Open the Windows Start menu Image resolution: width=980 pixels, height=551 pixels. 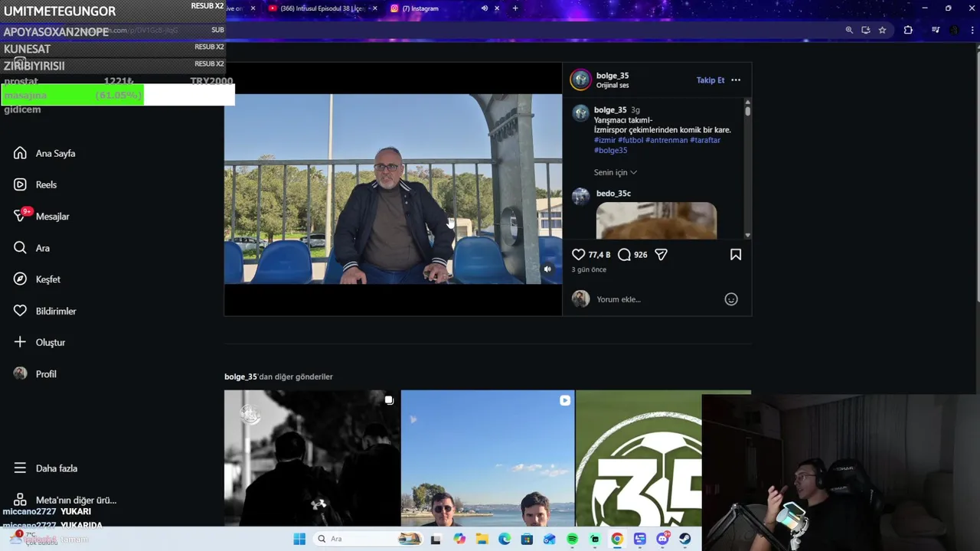(x=299, y=539)
